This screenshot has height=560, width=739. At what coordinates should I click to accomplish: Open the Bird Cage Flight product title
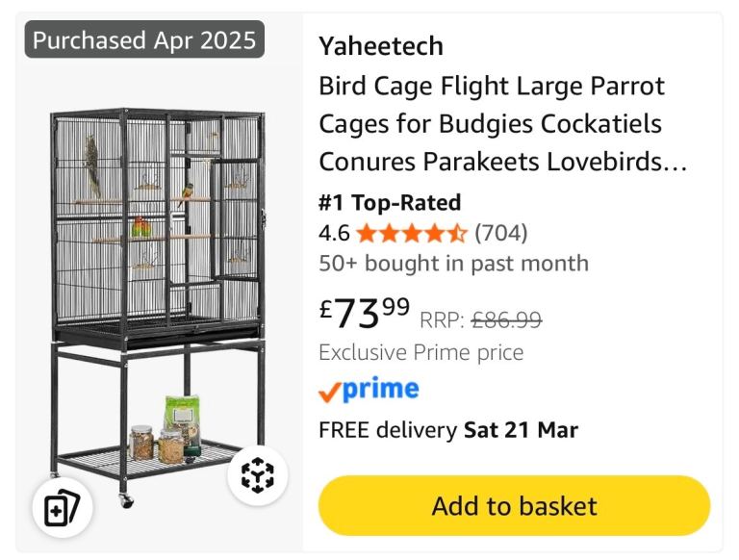(x=502, y=124)
